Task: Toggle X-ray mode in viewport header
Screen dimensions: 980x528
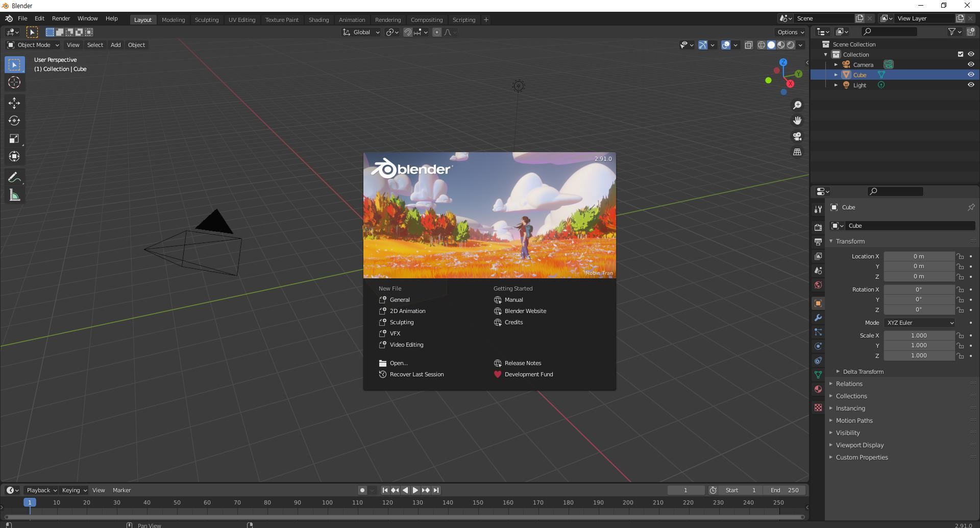Action: pyautogui.click(x=748, y=45)
